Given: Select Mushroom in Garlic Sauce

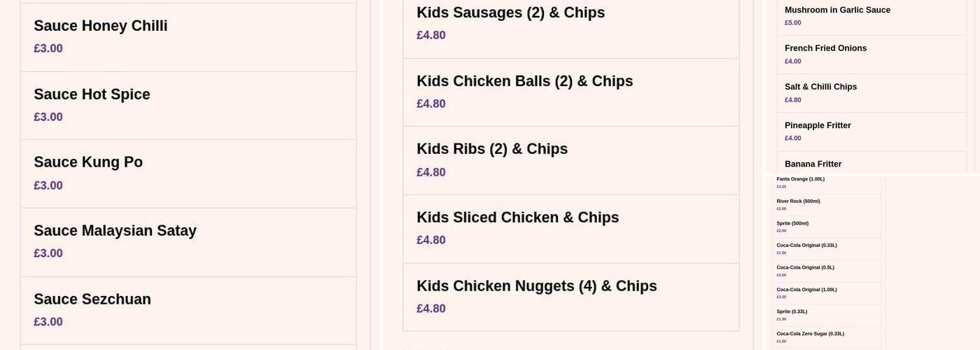Looking at the screenshot, I should click(871, 16).
